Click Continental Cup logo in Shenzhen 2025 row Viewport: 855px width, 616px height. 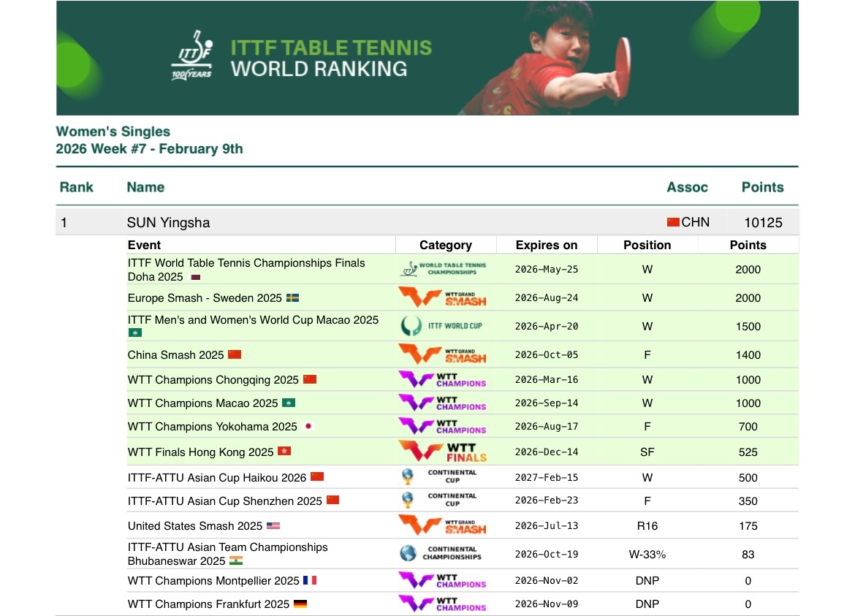[439, 500]
